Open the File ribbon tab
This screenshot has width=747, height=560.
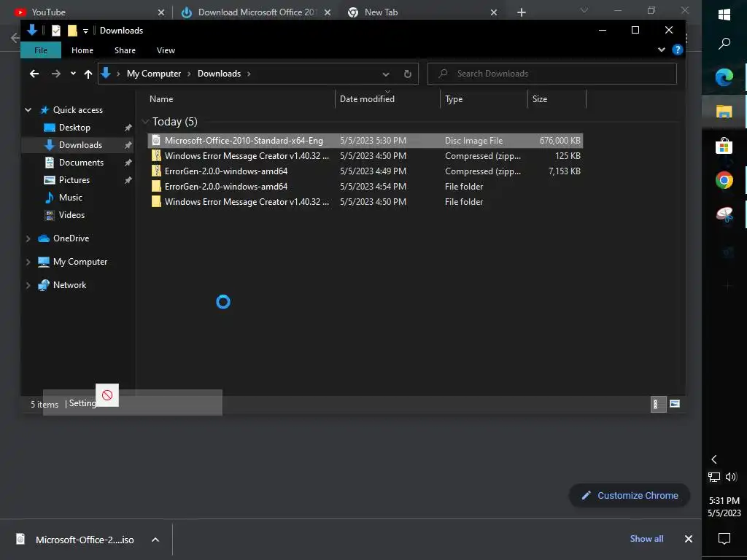click(x=41, y=50)
